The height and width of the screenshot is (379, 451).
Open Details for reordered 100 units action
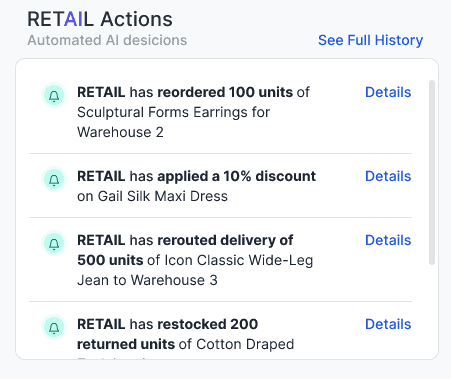click(388, 92)
